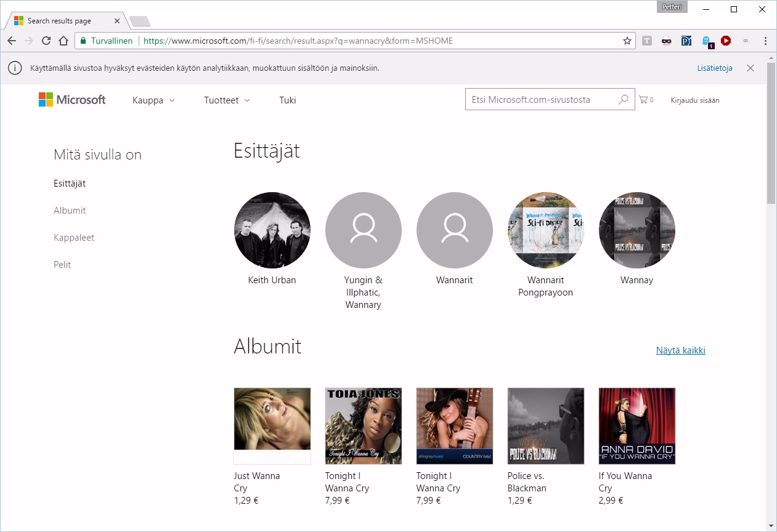777x532 pixels.
Task: Dismiss the cookie notice with X
Action: click(x=750, y=68)
